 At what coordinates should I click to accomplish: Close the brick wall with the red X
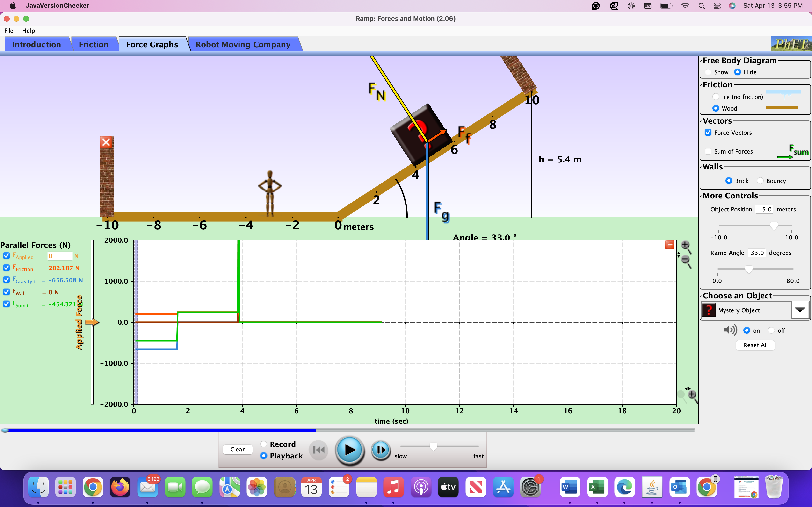[106, 142]
